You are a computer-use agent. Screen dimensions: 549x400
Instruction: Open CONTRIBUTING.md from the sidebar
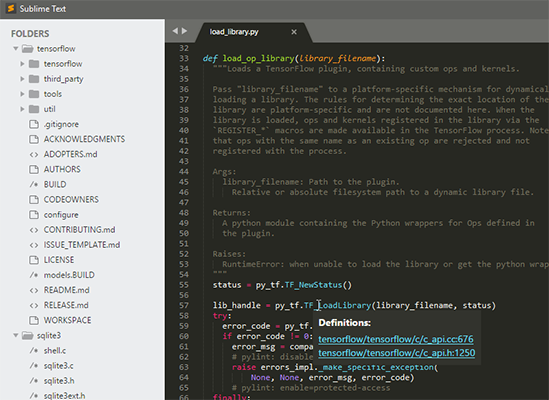79,230
